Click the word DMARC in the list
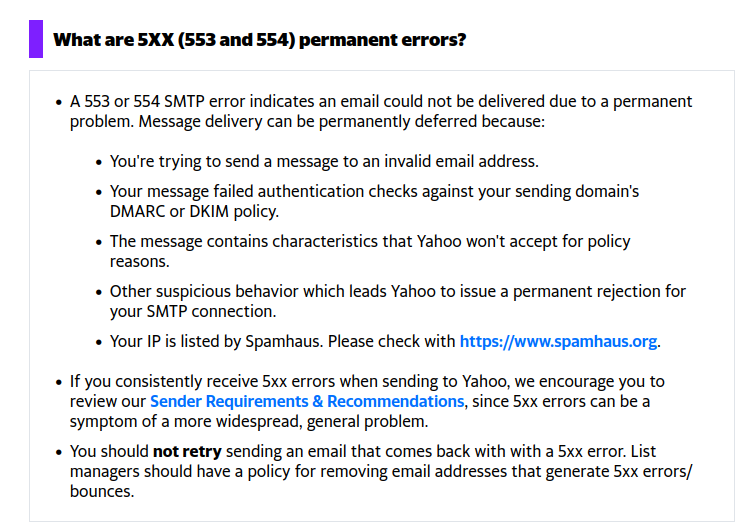The width and height of the screenshot is (755, 532). [137, 211]
